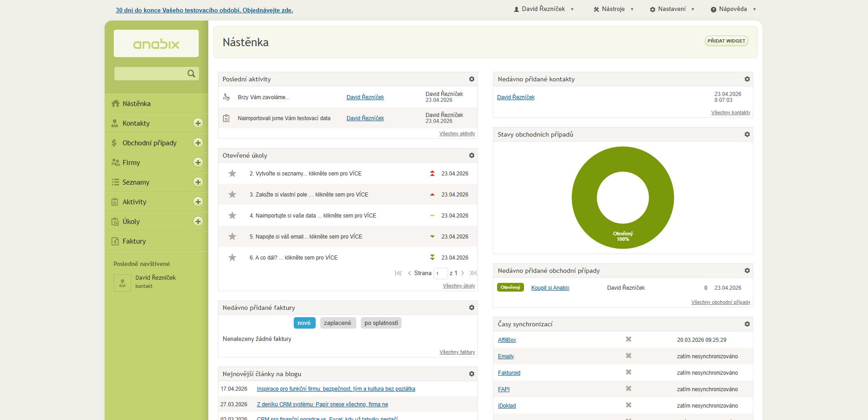Viewport: 868px width, 420px height.
Task: Click the plus icon next to Firmy
Action: [x=198, y=162]
